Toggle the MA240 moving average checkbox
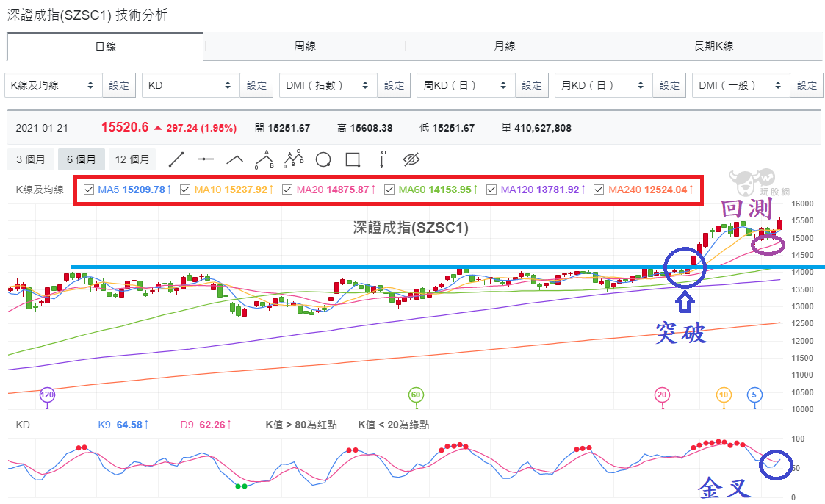 [x=599, y=190]
